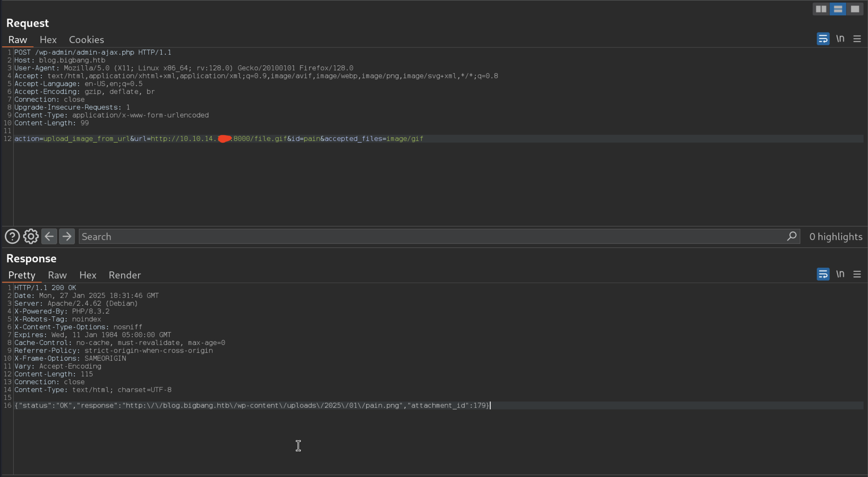Switch Response view to Raw tab
868x477 pixels.
pyautogui.click(x=57, y=275)
